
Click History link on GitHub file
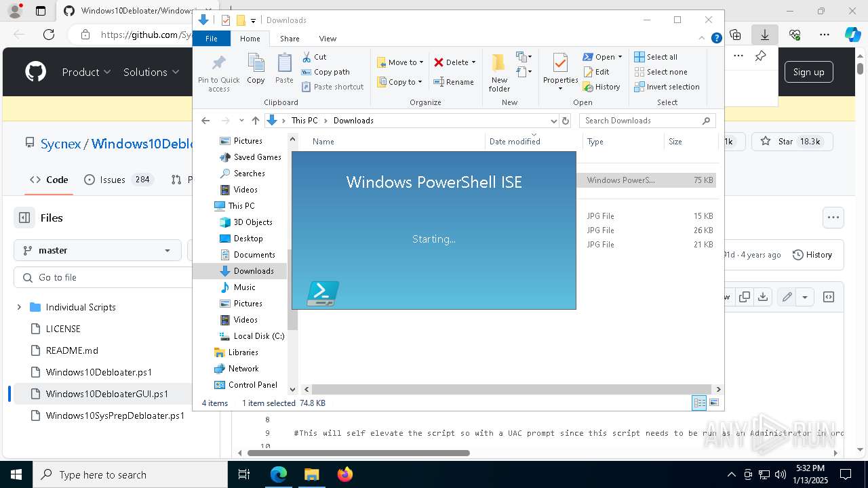click(812, 255)
